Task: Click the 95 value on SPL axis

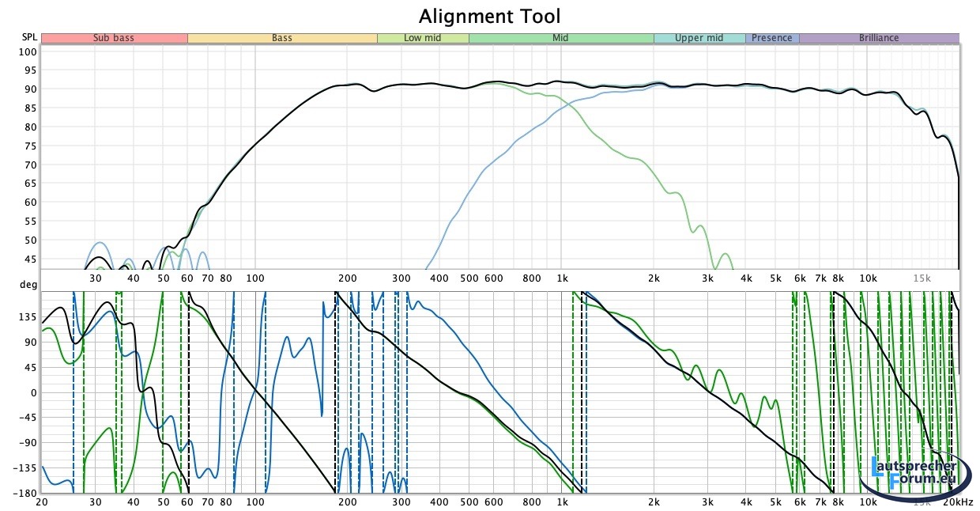Action: click(28, 70)
